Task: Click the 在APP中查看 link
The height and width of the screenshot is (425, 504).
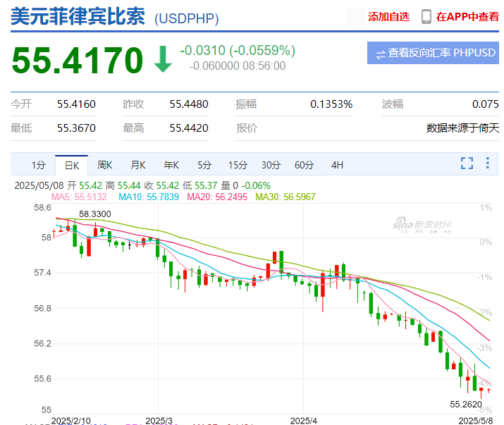Action: tap(467, 17)
